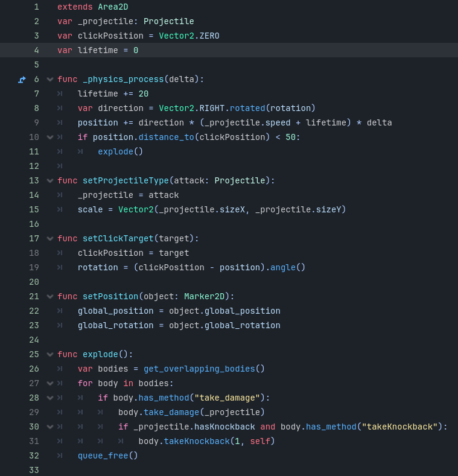
Task: Click 'self' argument on line 31
Action: (x=260, y=441)
